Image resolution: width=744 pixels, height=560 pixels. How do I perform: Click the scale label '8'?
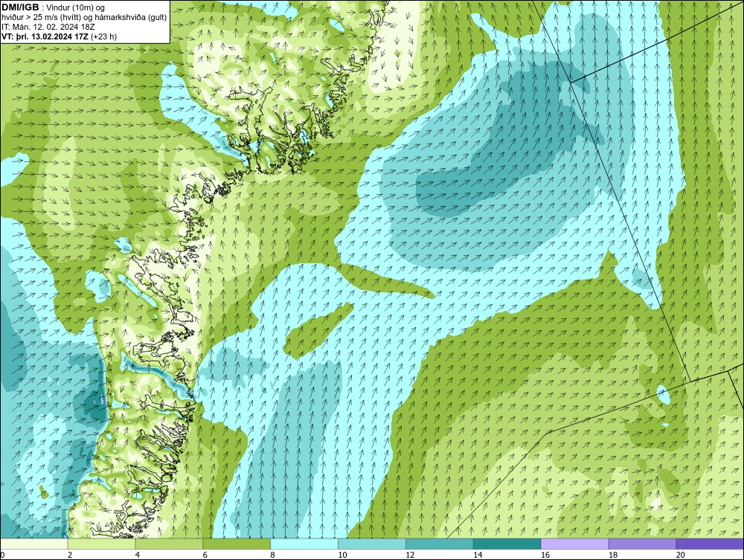tap(273, 555)
